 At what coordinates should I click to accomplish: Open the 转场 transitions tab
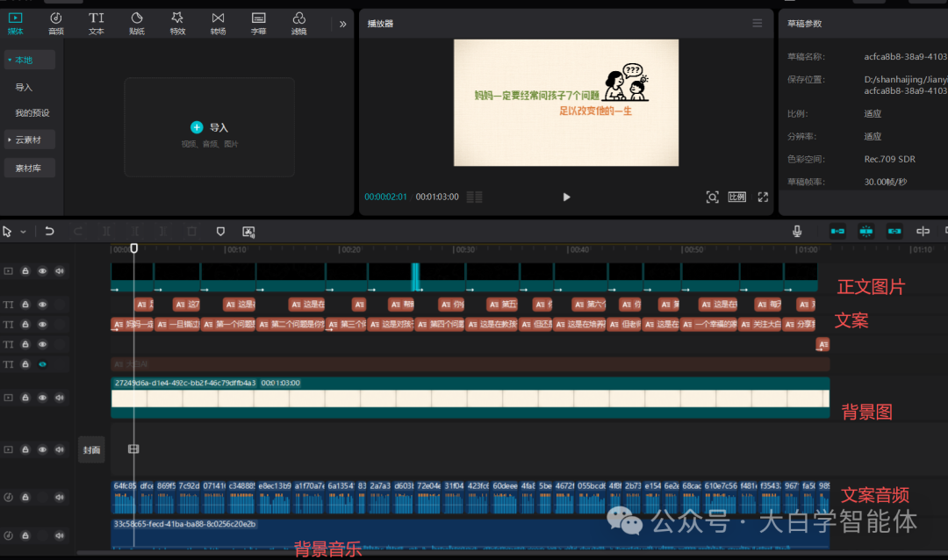pos(218,23)
